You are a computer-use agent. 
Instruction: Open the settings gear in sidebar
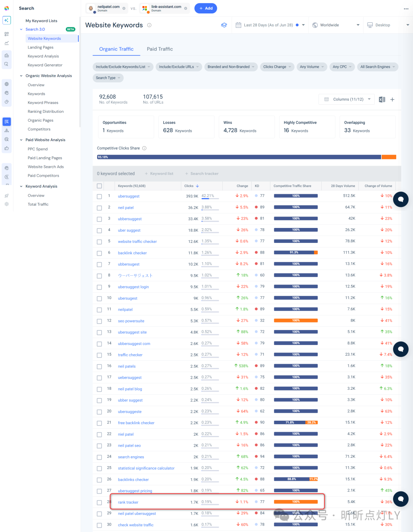pyautogui.click(x=7, y=204)
